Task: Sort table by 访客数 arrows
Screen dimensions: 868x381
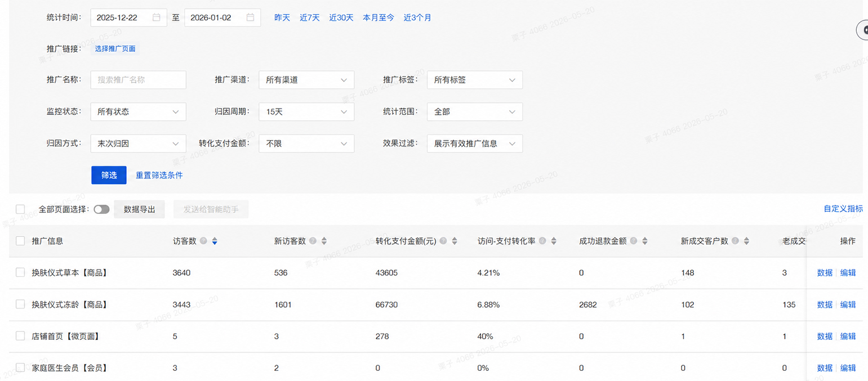Action: (x=215, y=241)
